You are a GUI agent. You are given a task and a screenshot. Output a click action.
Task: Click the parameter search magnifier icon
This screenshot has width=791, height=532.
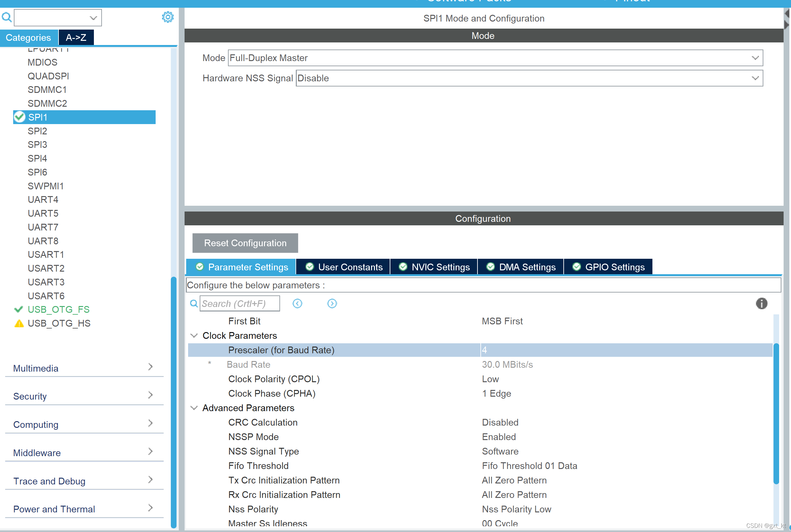pos(194,303)
